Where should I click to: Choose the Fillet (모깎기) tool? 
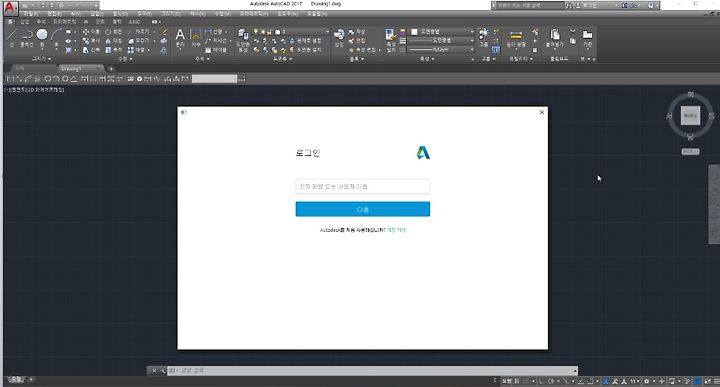click(139, 41)
